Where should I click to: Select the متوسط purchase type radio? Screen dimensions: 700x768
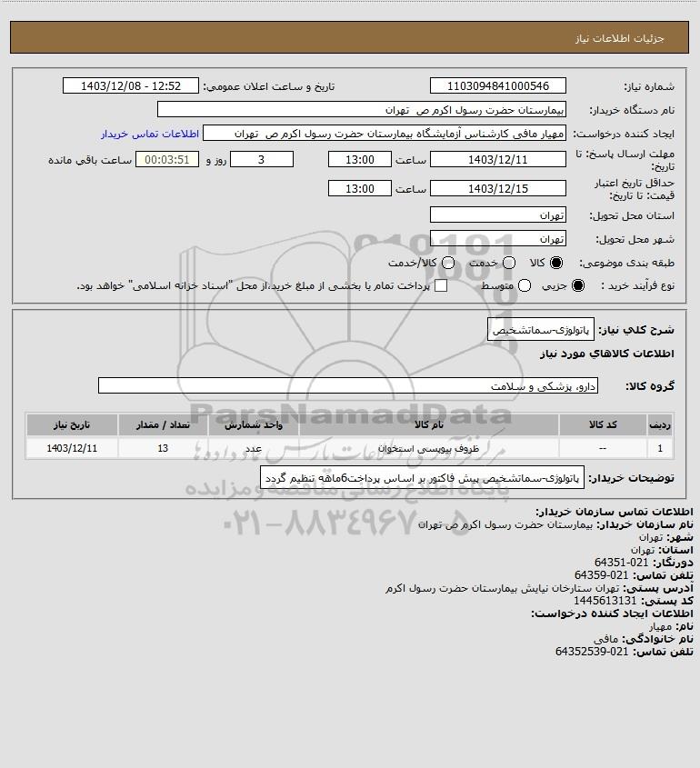click(525, 285)
